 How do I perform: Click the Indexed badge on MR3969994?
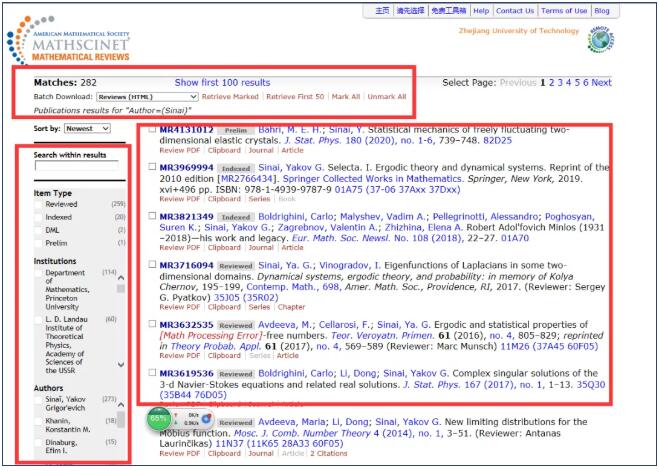point(236,167)
